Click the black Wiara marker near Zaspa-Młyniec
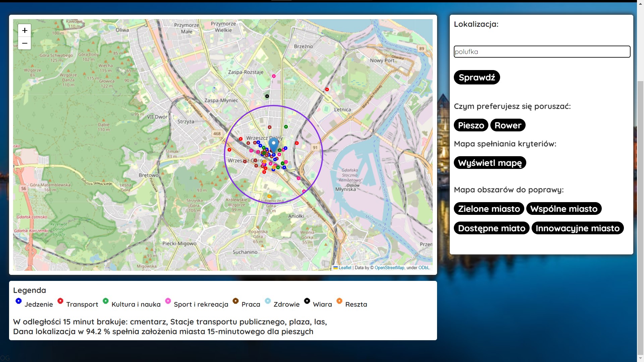This screenshot has height=362, width=644. point(267,96)
